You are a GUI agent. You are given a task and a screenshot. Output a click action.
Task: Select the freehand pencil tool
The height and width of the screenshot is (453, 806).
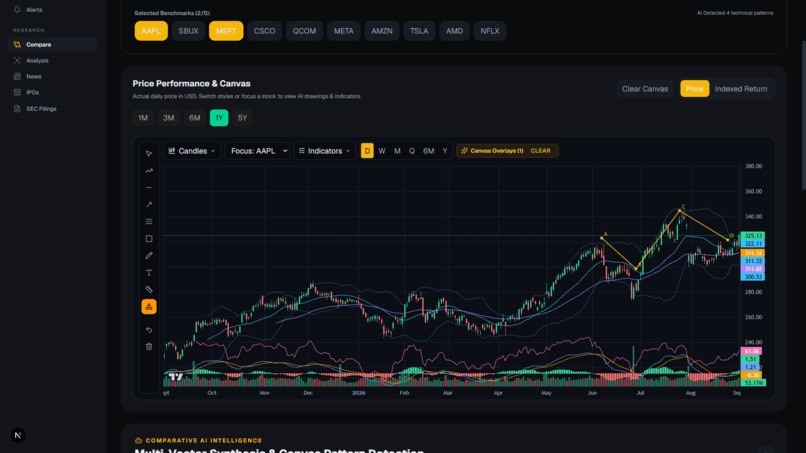click(149, 256)
